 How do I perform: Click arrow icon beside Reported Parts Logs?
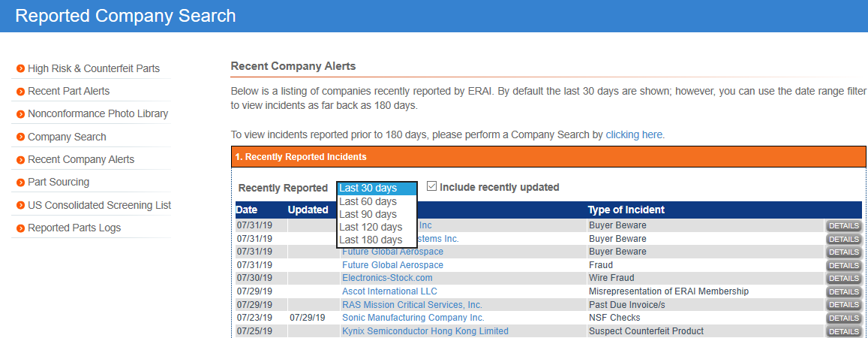[20, 228]
